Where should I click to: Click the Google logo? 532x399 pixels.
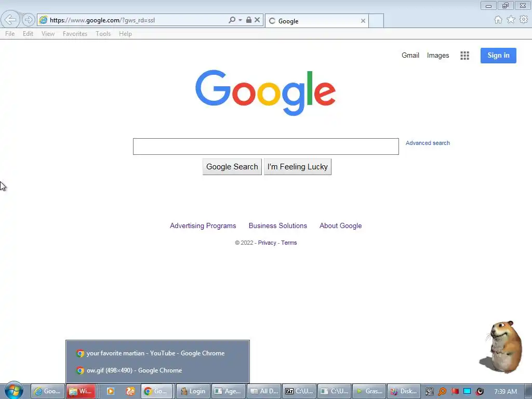(x=265, y=92)
